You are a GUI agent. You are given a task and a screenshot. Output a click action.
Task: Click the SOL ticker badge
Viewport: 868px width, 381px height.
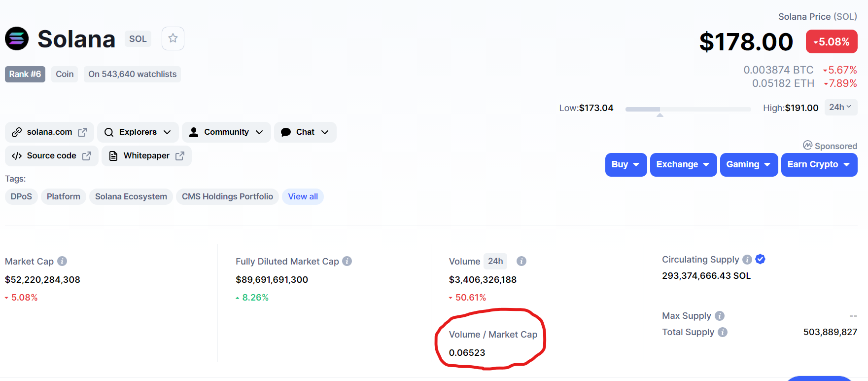pos(138,39)
